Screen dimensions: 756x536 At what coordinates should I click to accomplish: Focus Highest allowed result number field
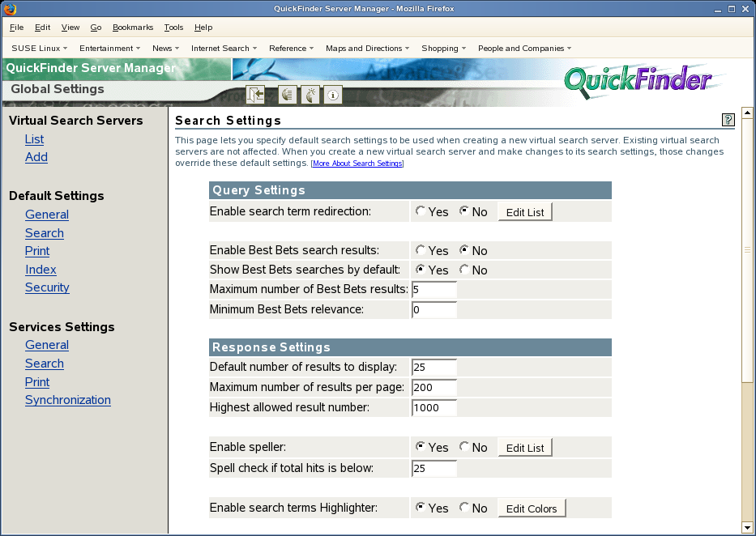[x=434, y=408]
